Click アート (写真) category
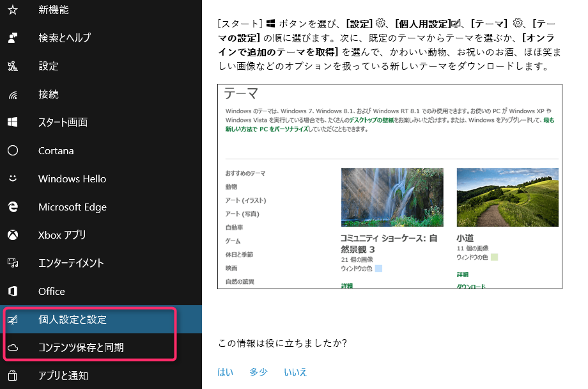This screenshot has height=389, width=588. pos(242,214)
